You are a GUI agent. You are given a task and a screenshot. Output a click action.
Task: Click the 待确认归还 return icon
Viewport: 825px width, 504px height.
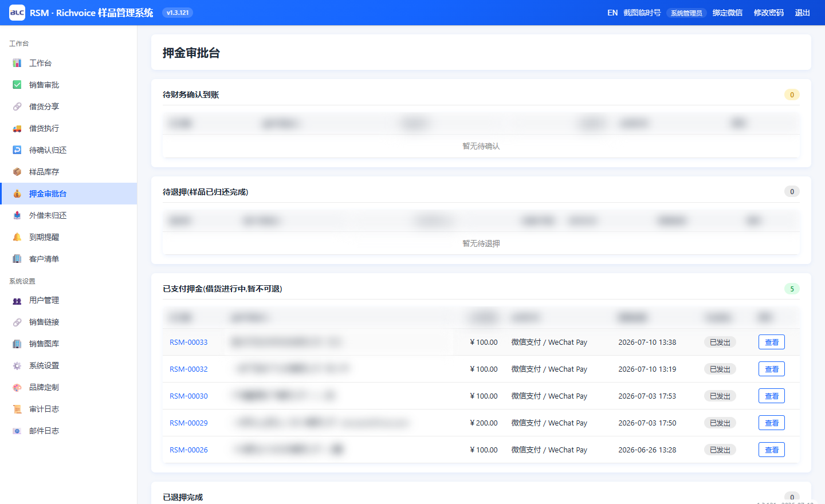17,150
